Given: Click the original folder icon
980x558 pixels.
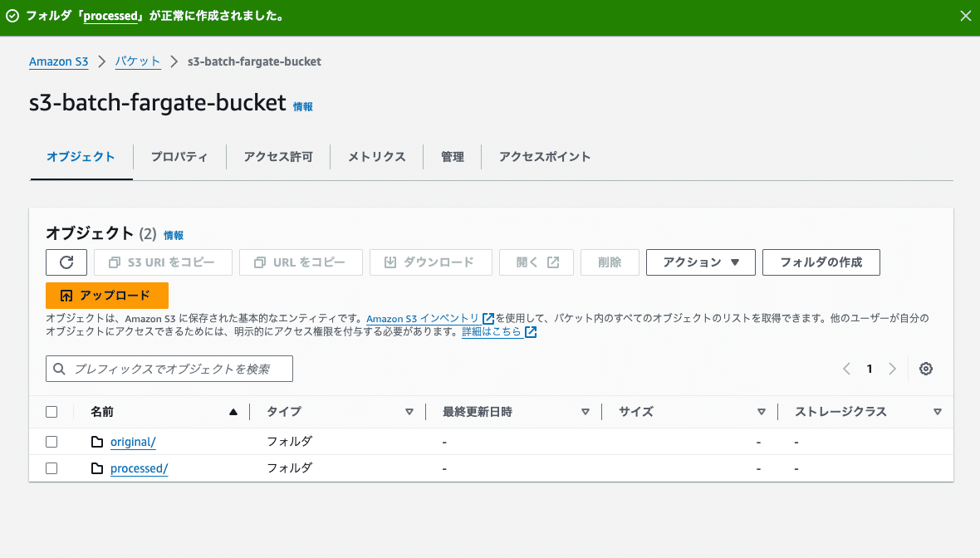Looking at the screenshot, I should point(97,442).
